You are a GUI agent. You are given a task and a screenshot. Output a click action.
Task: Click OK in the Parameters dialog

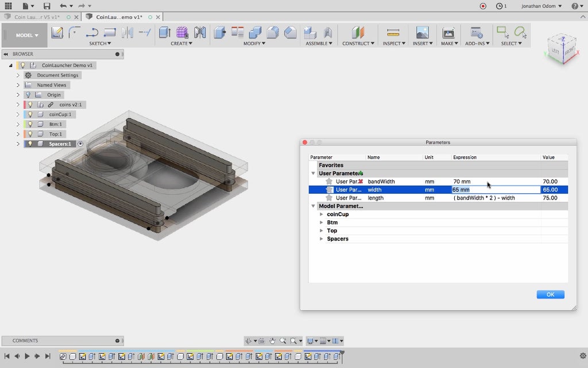coord(550,294)
